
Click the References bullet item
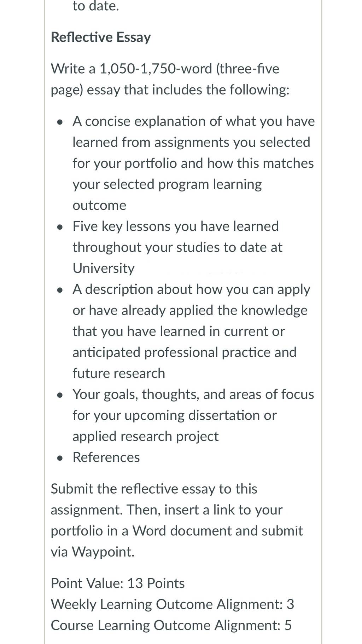point(106,457)
